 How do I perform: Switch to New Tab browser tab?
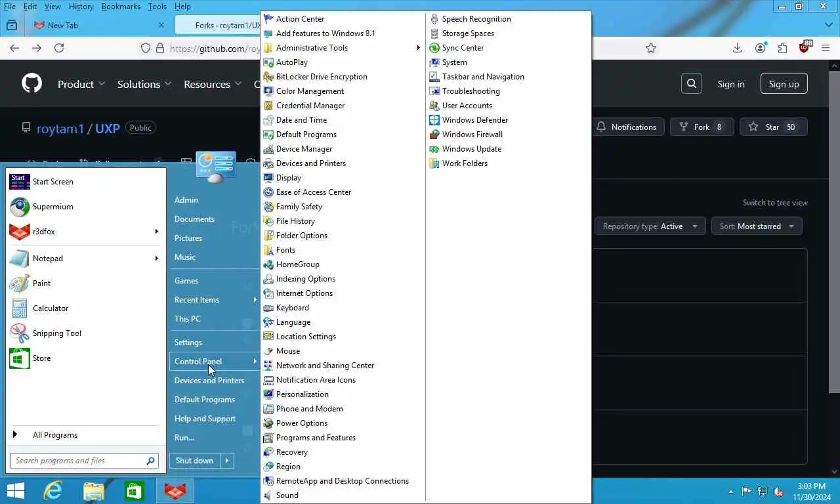(x=98, y=26)
